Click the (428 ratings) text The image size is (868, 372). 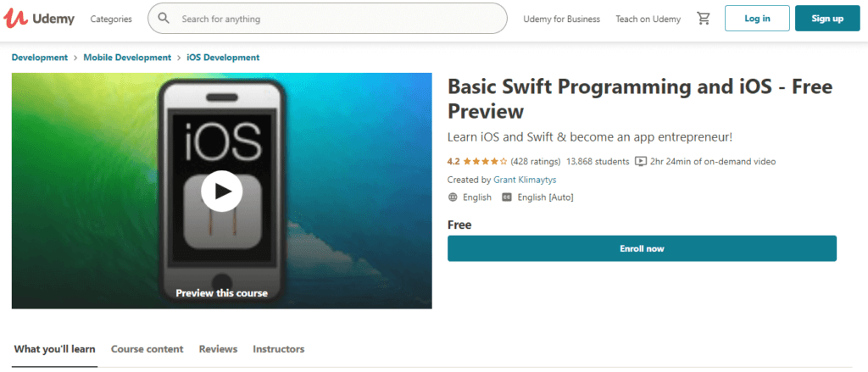coord(536,162)
